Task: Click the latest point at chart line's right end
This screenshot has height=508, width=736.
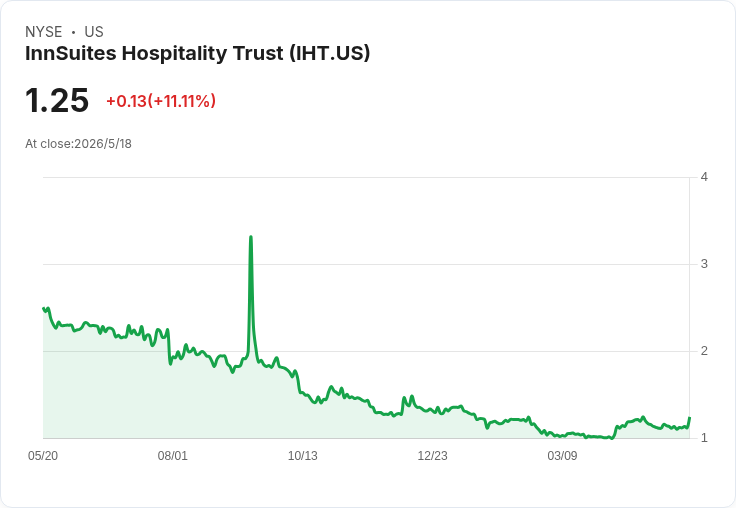Action: click(690, 417)
